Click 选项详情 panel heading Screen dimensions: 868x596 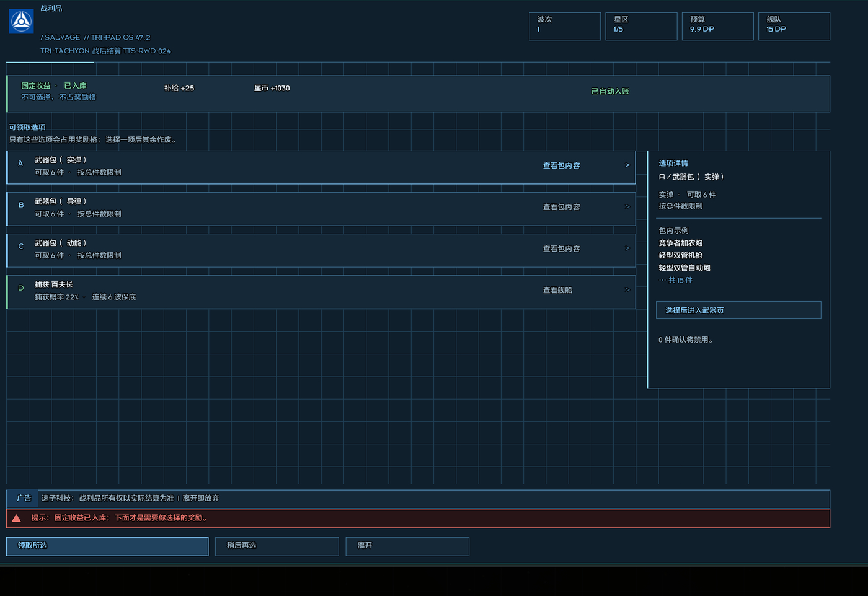click(x=673, y=163)
